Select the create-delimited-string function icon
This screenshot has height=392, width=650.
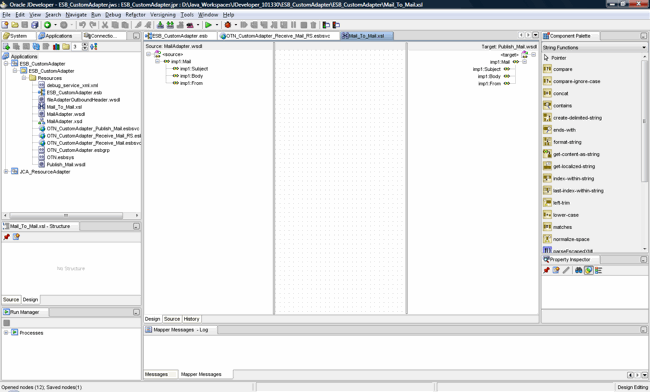pos(547,117)
